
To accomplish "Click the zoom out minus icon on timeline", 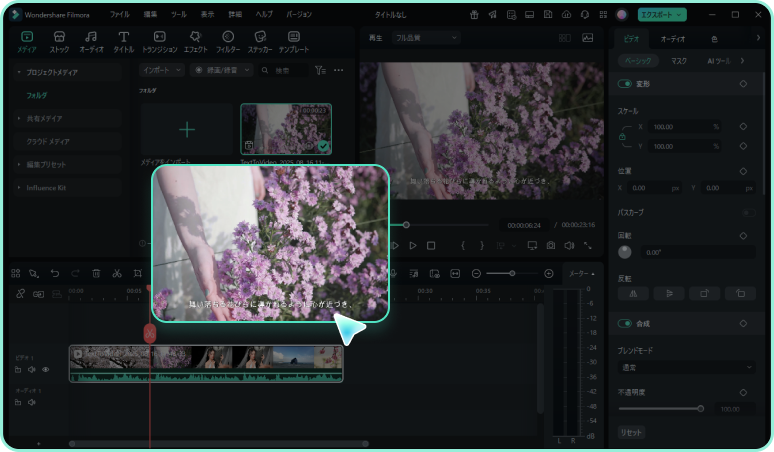I will pyautogui.click(x=476, y=273).
